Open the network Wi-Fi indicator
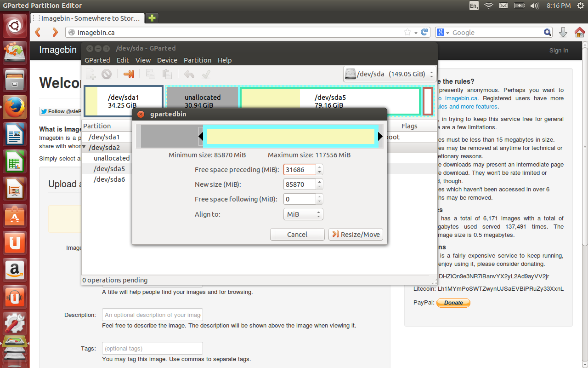This screenshot has width=588, height=368. [489, 6]
